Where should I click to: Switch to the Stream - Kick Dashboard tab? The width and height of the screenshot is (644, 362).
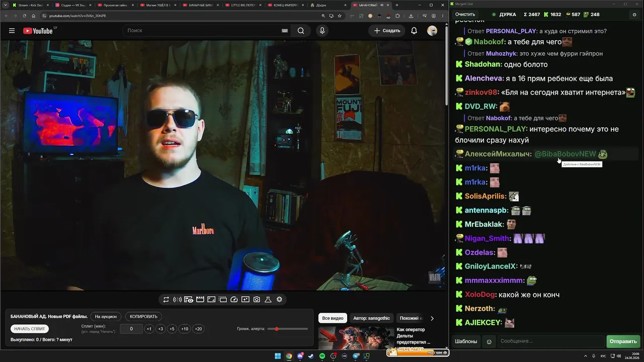[x=30, y=5]
